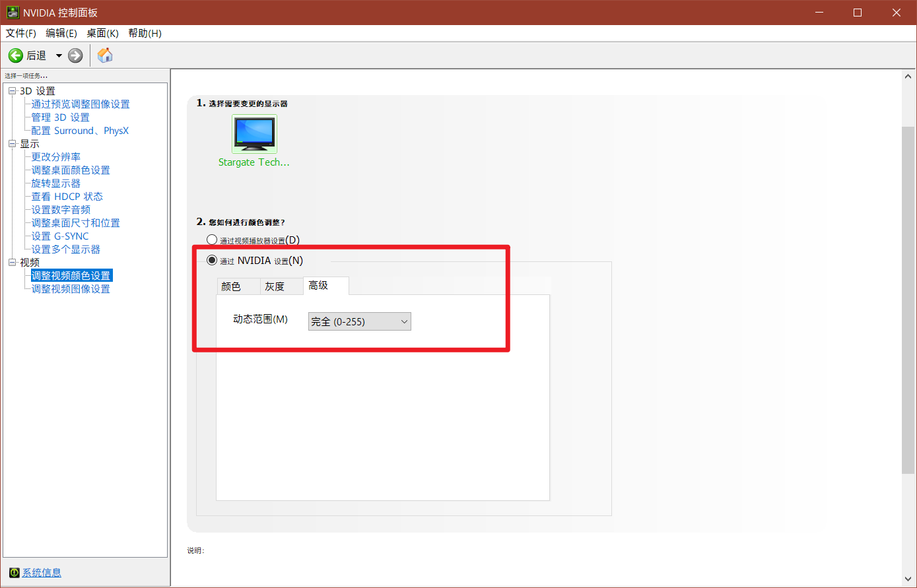Collapse the 视频 tree node

(x=12, y=263)
